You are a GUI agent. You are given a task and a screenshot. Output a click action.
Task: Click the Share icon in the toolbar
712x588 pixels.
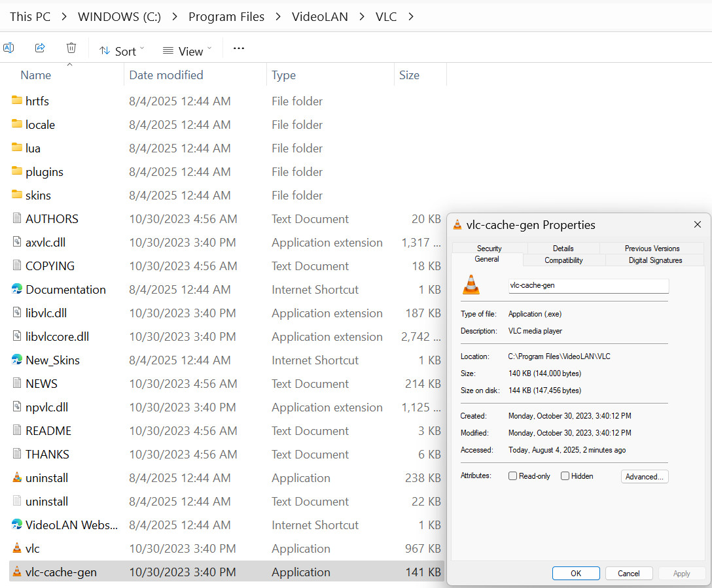pyautogui.click(x=40, y=48)
